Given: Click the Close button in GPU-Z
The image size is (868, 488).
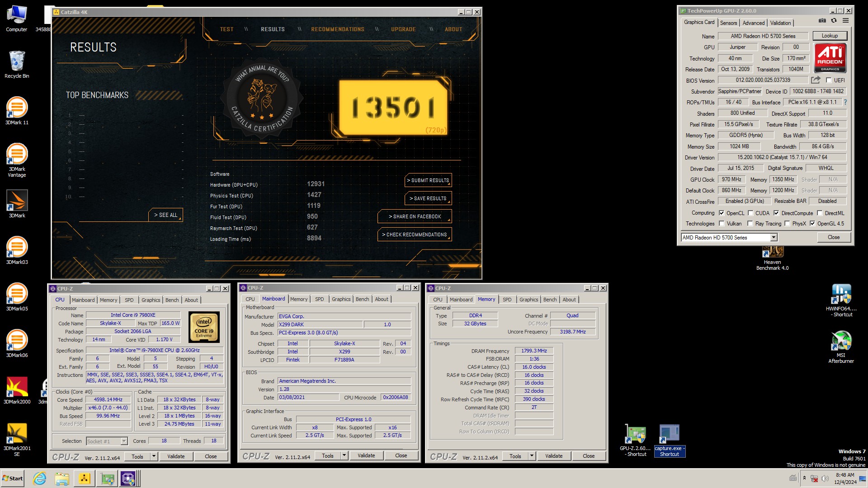Looking at the screenshot, I should 834,237.
